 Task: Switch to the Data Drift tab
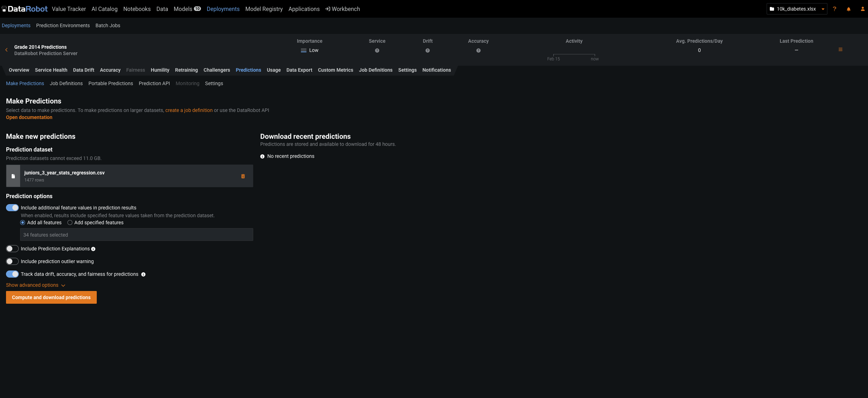point(83,70)
